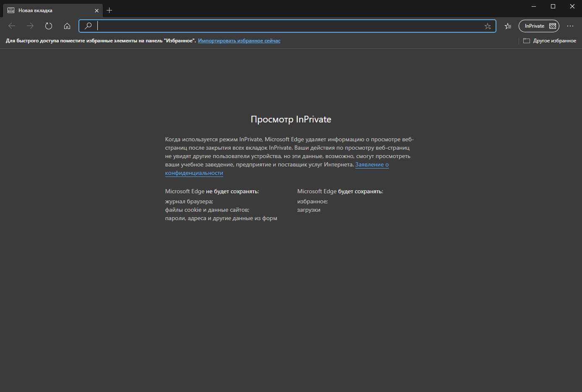Open the home page icon
This screenshot has width=582, height=392.
67,26
